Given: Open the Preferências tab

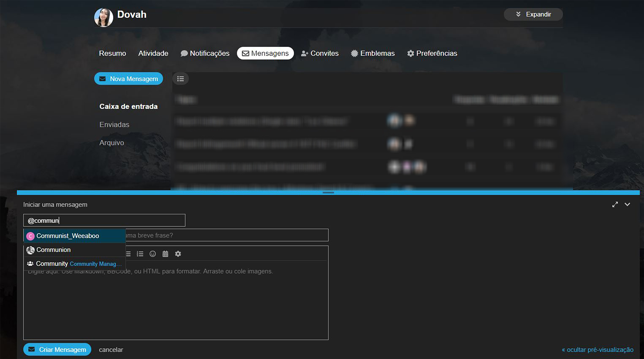Looking at the screenshot, I should pos(432,53).
